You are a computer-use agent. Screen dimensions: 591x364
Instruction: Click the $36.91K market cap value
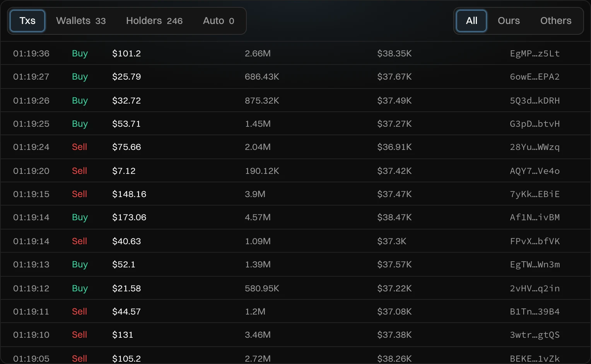pos(395,147)
